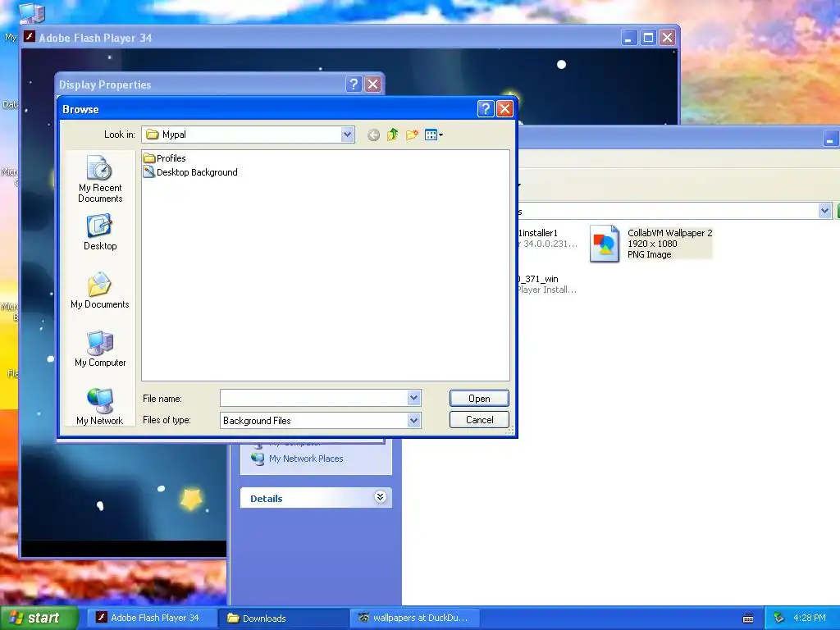
Task: Select CollabVM Wallpaper 2 PNG image icon
Action: point(605,243)
